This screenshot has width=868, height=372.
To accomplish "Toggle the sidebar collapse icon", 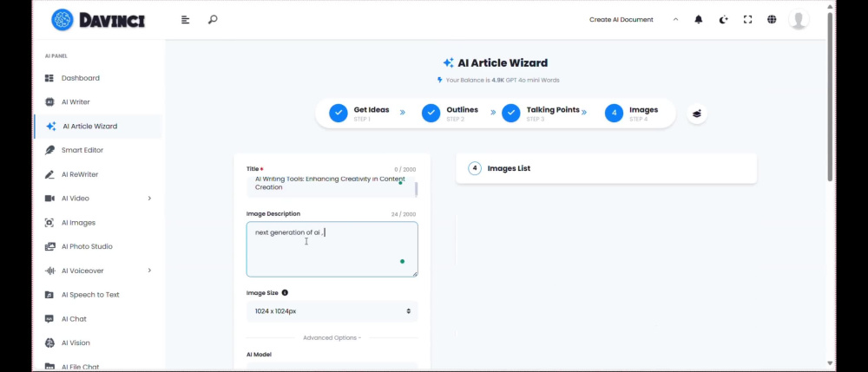I will click(x=186, y=20).
